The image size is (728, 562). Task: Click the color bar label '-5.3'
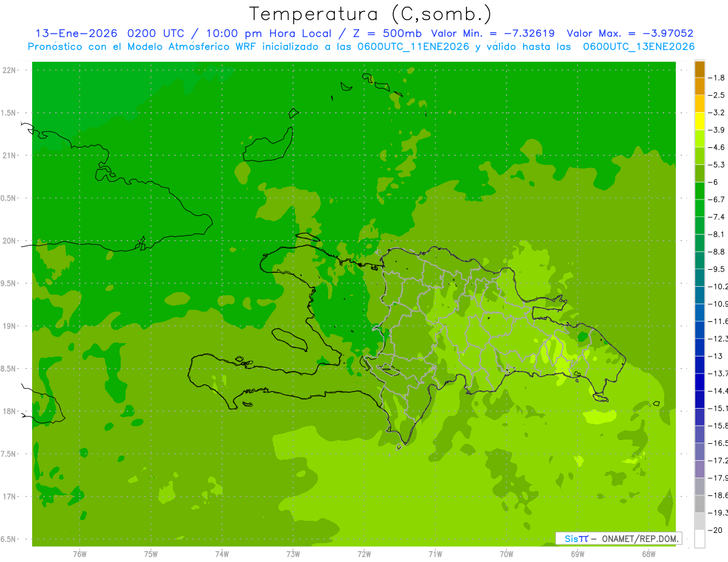point(716,164)
